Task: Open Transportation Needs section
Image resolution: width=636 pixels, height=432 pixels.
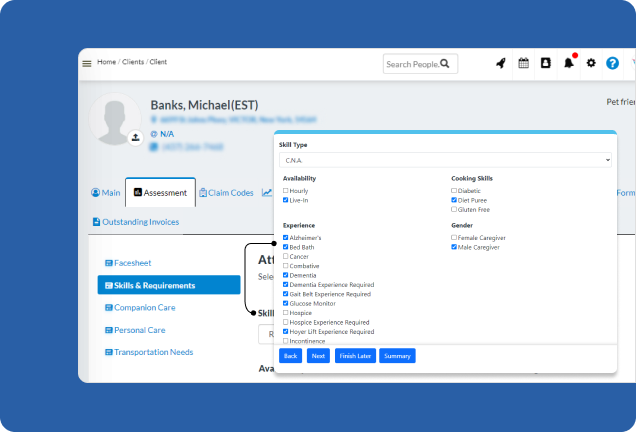Action: coord(149,352)
